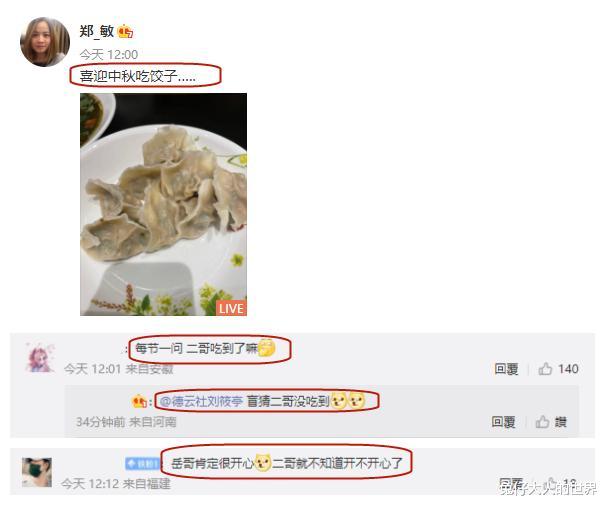Click the post timestamp 今天 12:00
This screenshot has height=505, width=605.
pyautogui.click(x=109, y=54)
